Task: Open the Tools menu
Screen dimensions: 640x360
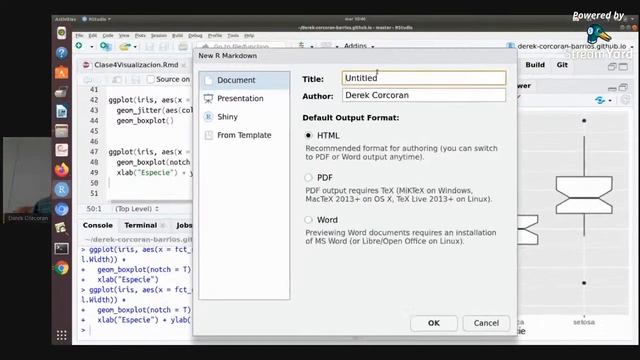Action: [233, 36]
